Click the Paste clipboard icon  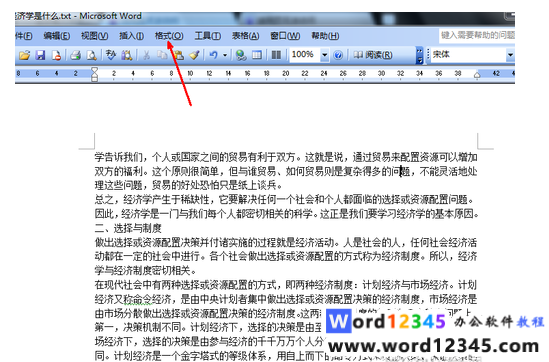(x=179, y=55)
